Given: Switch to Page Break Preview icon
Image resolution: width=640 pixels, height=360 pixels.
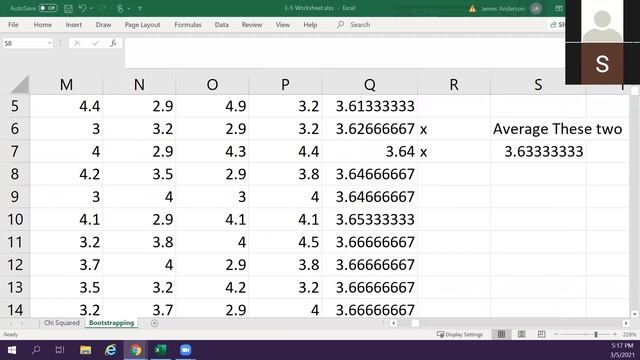Looking at the screenshot, I should (541, 334).
